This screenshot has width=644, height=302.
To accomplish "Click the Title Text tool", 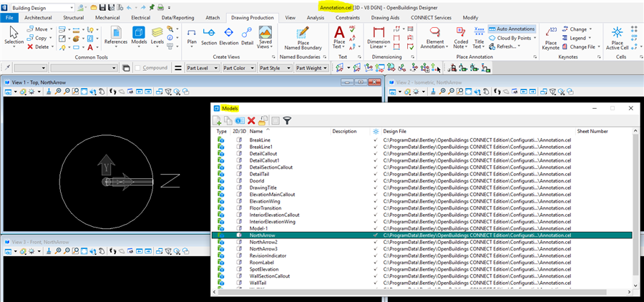I will (479, 38).
